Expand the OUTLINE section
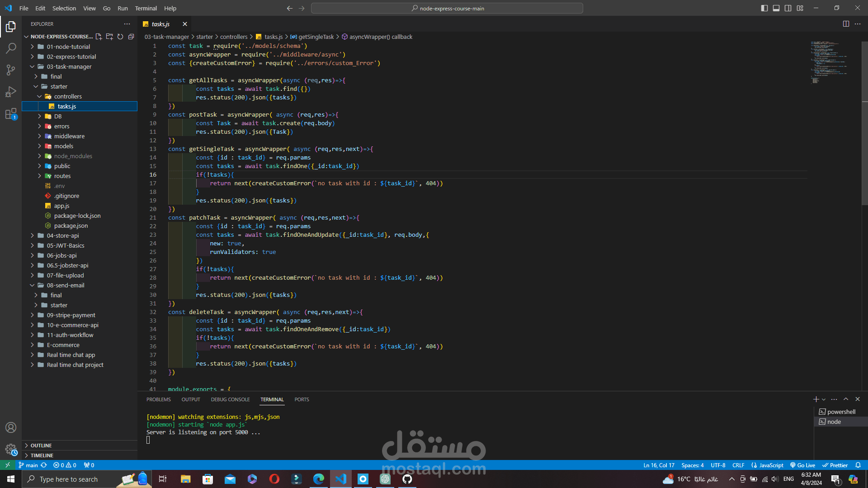868x488 pixels. [41, 446]
